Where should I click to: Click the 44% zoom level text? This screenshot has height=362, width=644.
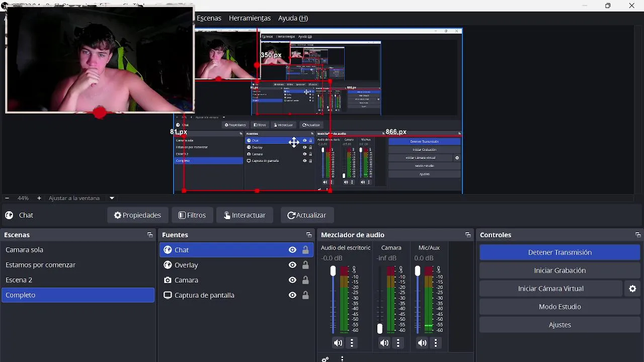pyautogui.click(x=23, y=198)
